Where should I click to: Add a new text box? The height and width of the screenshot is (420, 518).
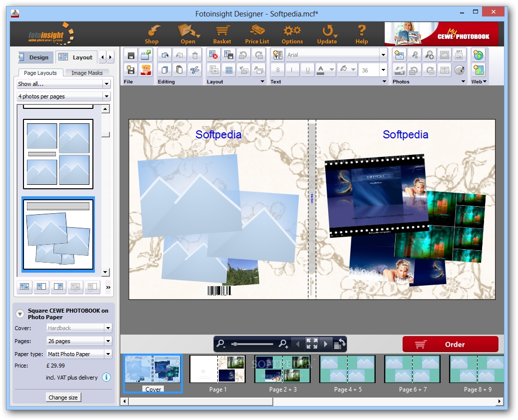point(278,55)
